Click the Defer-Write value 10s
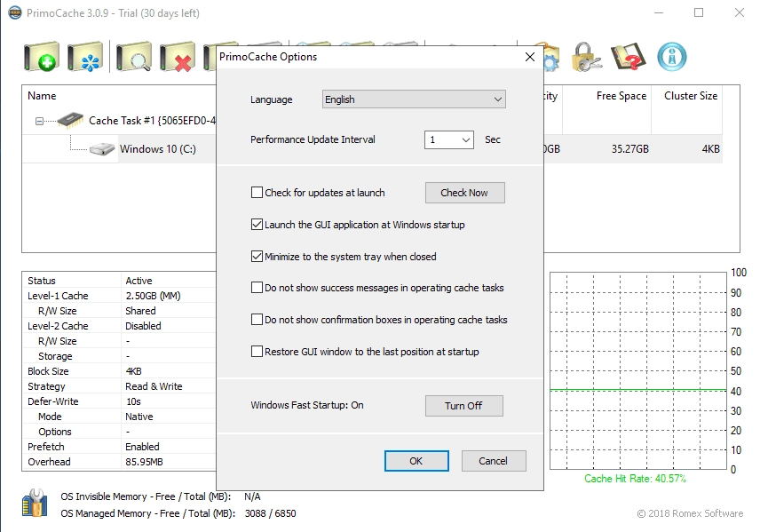This screenshot has height=532, width=760. [133, 401]
